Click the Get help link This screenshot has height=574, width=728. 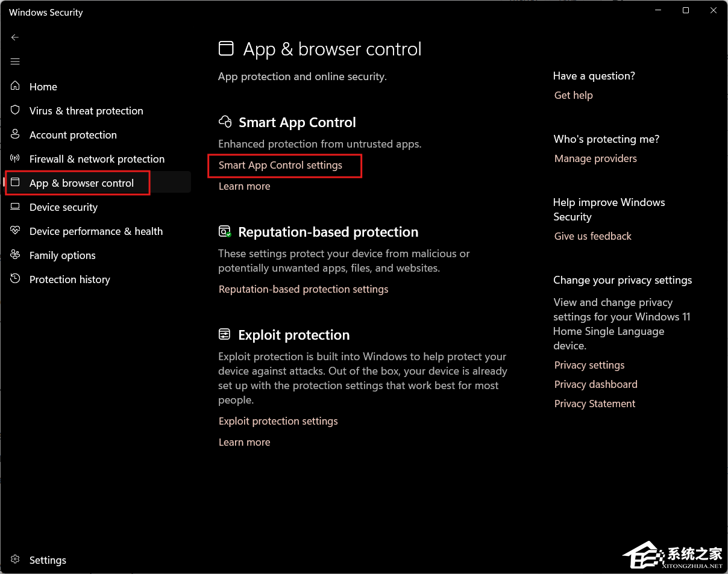[573, 95]
